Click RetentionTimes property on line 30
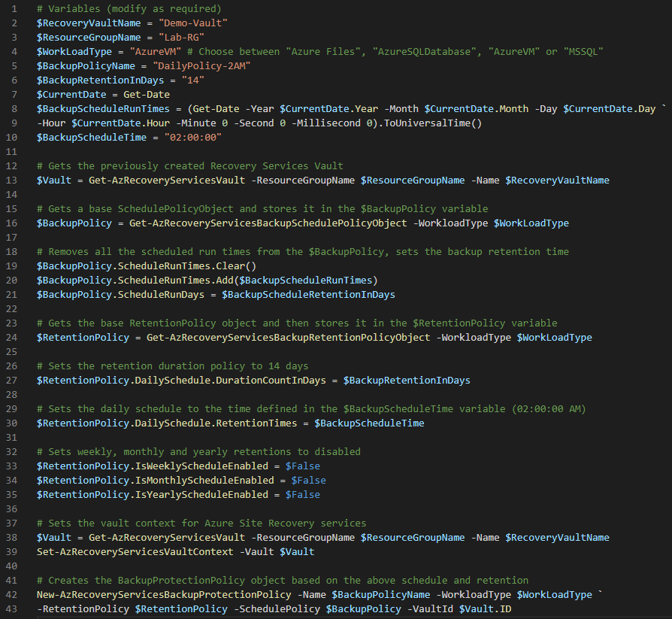Screen dimensions: 672x619 256,423
